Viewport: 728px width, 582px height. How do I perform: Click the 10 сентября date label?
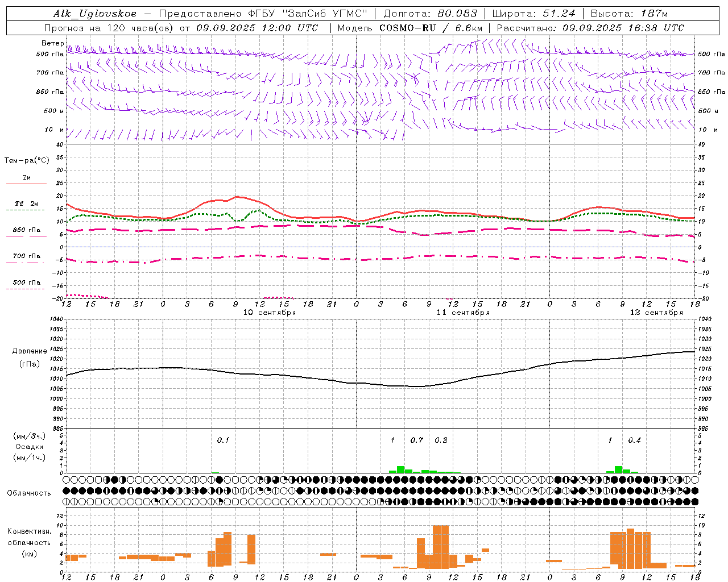[x=270, y=312]
